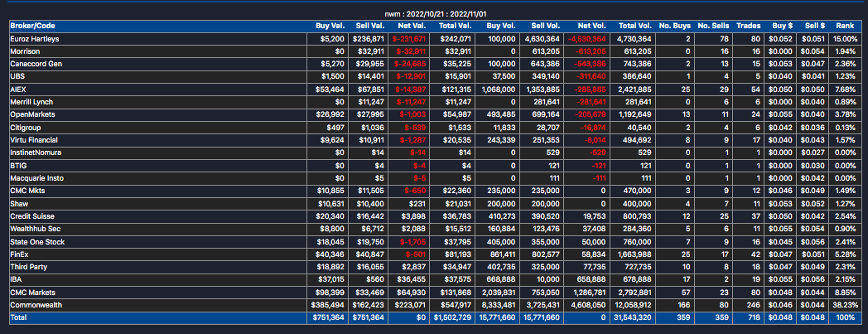Click the nwm date range title

[x=435, y=14]
